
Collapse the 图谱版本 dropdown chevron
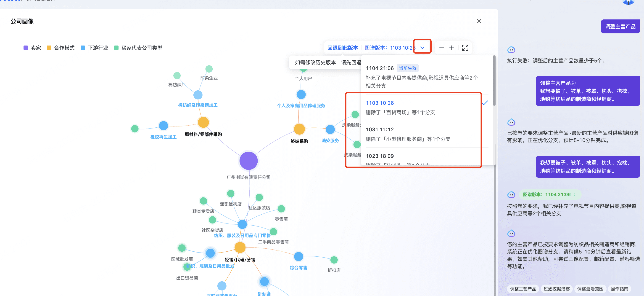(422, 48)
